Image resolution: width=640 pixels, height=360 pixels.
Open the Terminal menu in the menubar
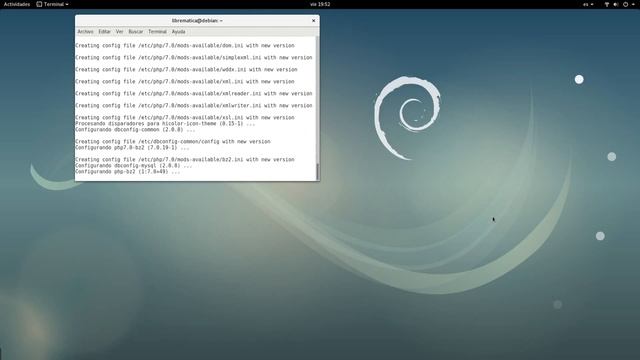157,32
